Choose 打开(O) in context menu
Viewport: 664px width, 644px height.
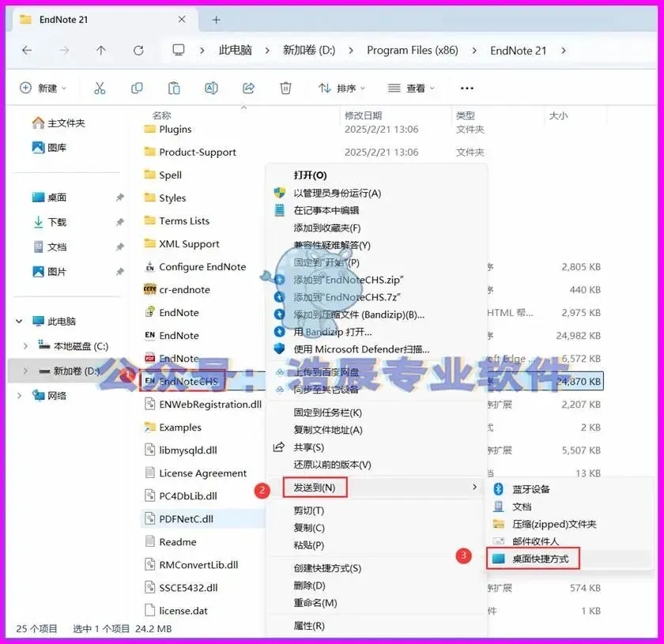pyautogui.click(x=310, y=175)
